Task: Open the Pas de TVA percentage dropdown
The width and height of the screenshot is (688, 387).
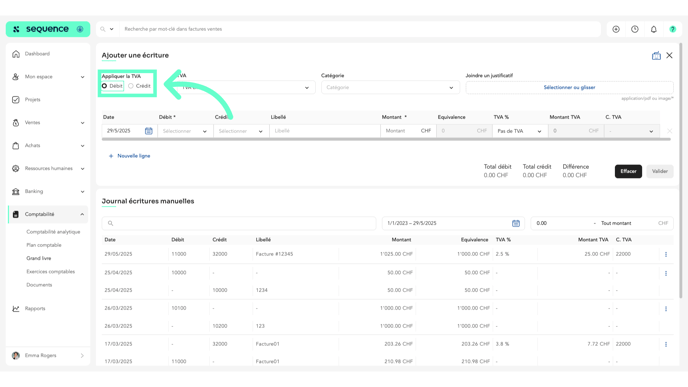Action: click(x=520, y=131)
